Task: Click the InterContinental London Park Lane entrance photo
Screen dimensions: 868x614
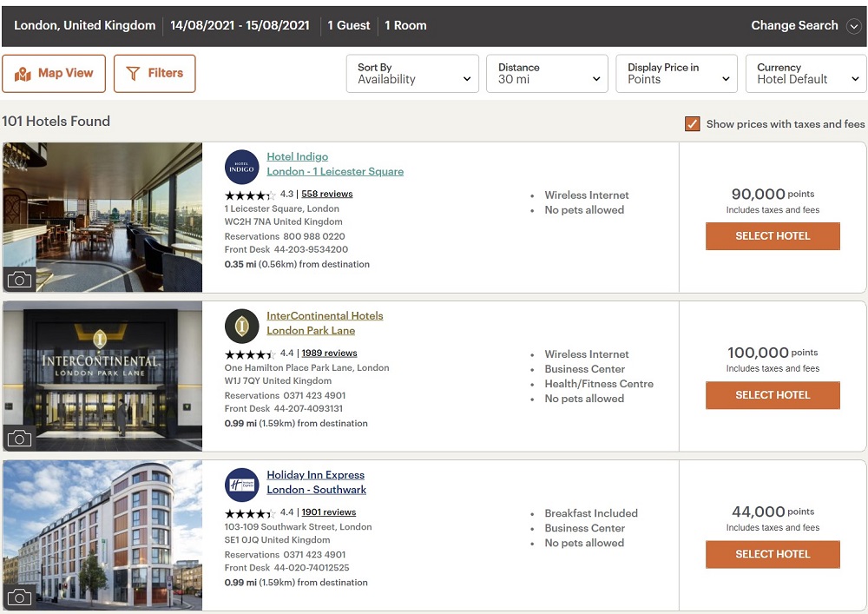Action: (x=102, y=376)
